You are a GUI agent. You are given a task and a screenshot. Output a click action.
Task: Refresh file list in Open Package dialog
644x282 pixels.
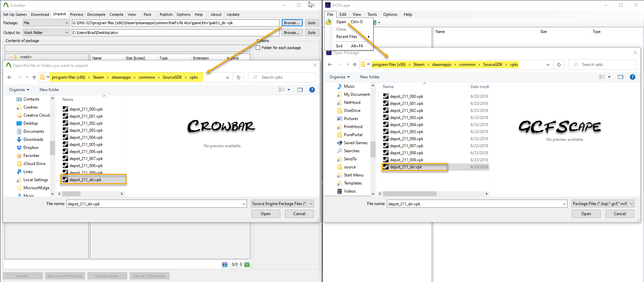(x=559, y=65)
